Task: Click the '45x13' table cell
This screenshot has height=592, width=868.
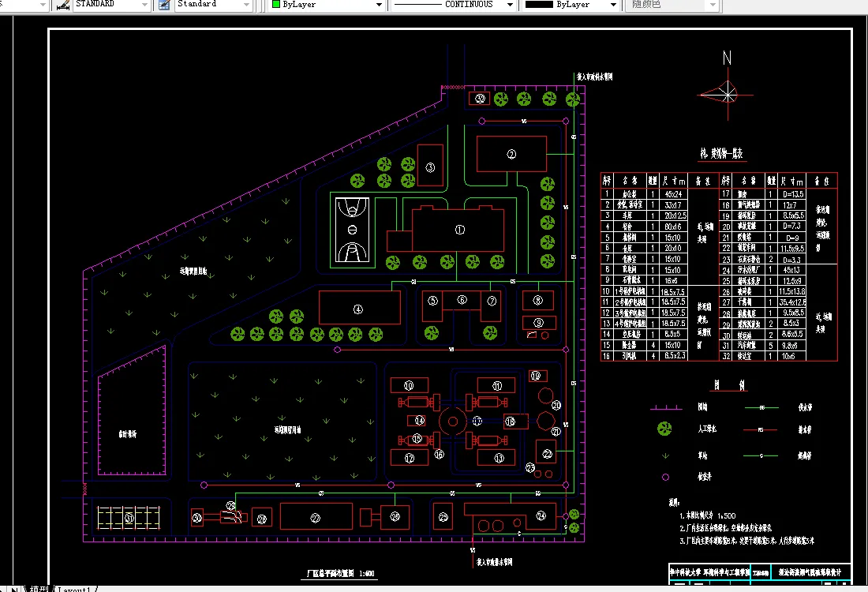Action: [x=791, y=270]
